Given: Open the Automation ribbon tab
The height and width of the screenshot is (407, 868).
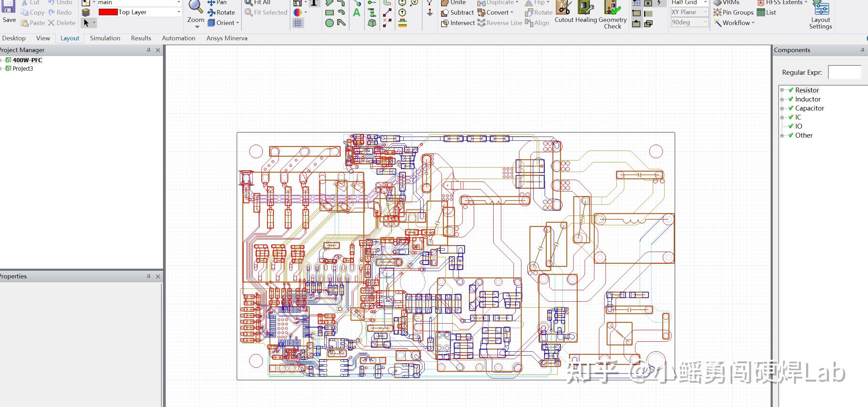Looking at the screenshot, I should pos(178,38).
